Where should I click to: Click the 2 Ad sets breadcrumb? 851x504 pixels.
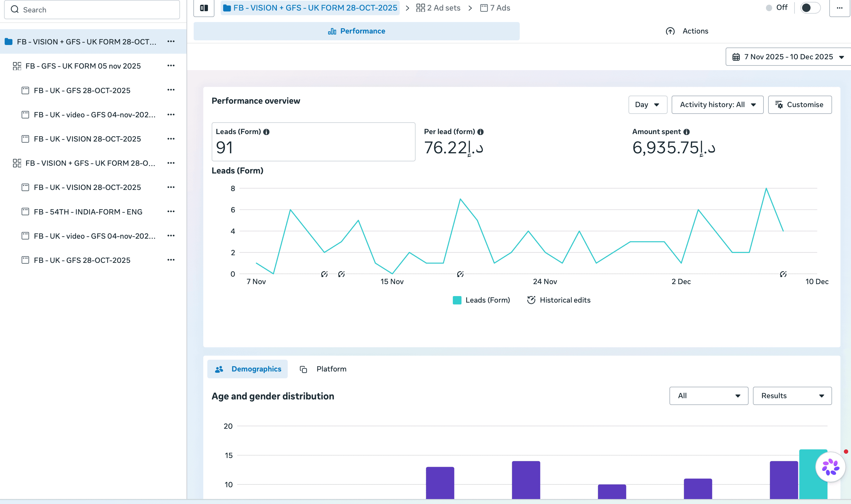[x=438, y=8]
